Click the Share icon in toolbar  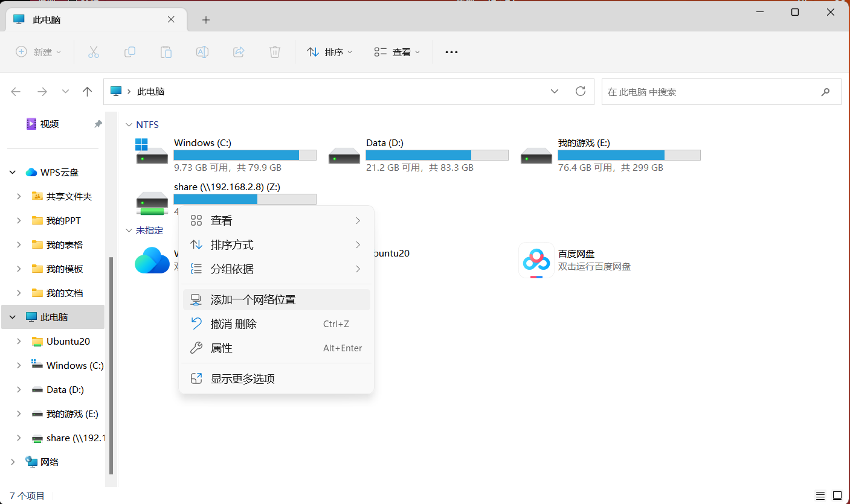239,52
